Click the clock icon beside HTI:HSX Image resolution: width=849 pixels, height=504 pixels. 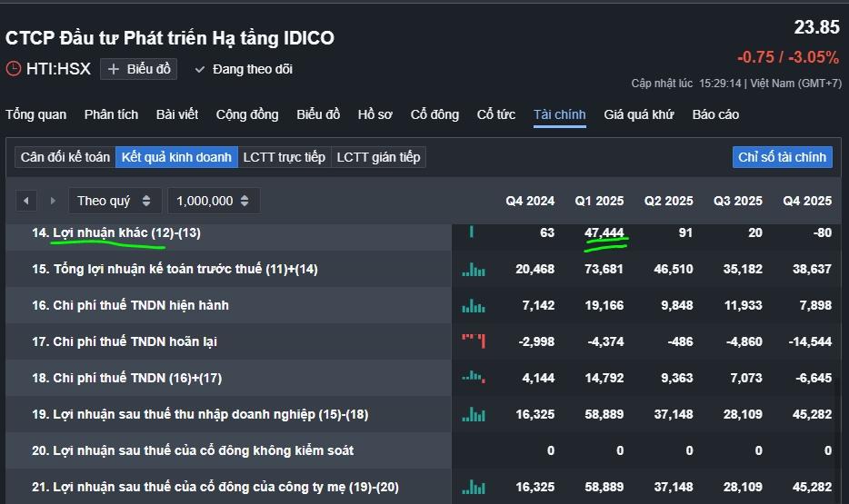14,68
